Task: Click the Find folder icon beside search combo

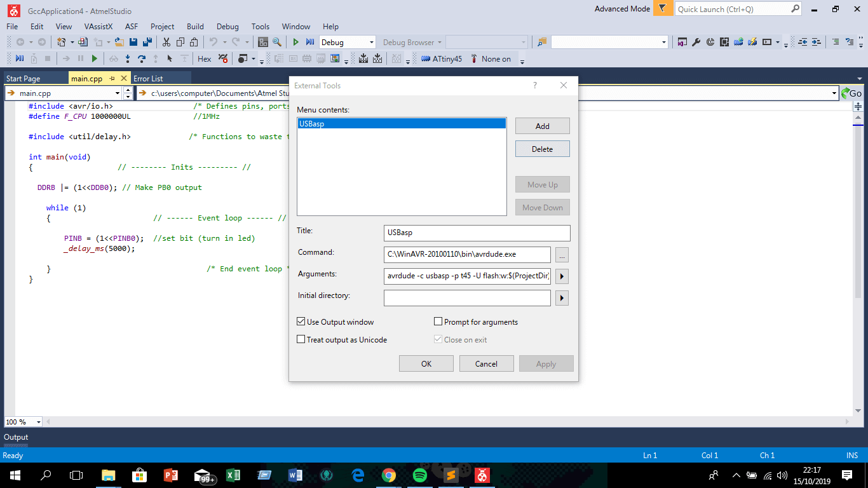Action: tap(542, 43)
